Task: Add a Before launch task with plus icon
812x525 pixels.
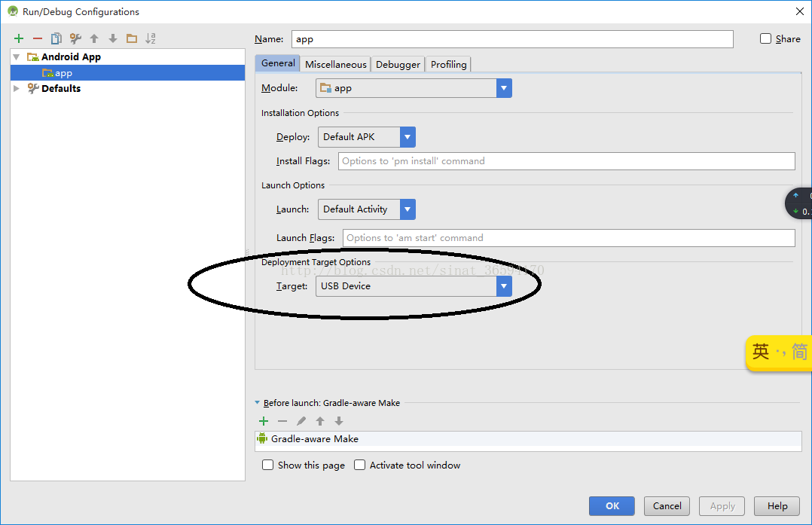Action: coord(264,421)
